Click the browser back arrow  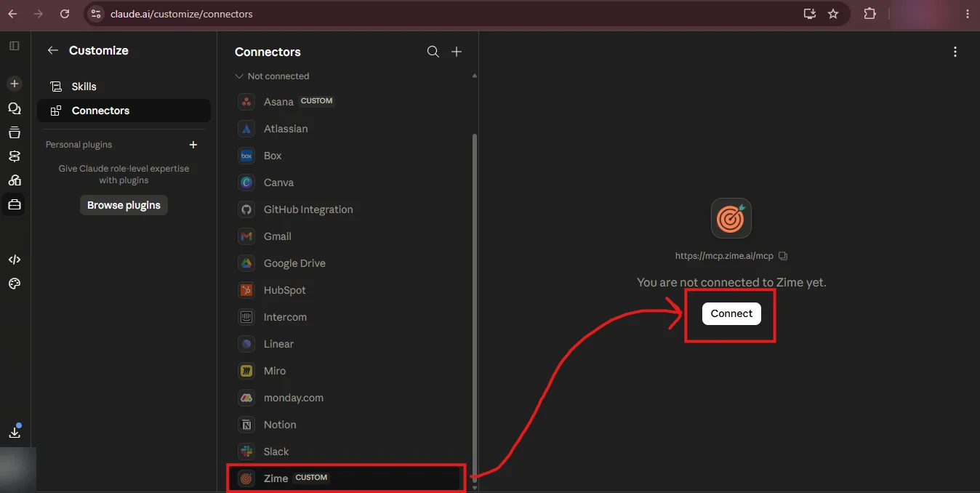tap(13, 14)
